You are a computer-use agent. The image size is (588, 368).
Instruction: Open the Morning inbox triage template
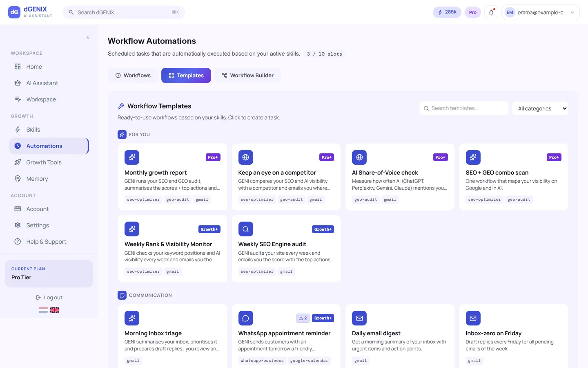[x=172, y=336]
